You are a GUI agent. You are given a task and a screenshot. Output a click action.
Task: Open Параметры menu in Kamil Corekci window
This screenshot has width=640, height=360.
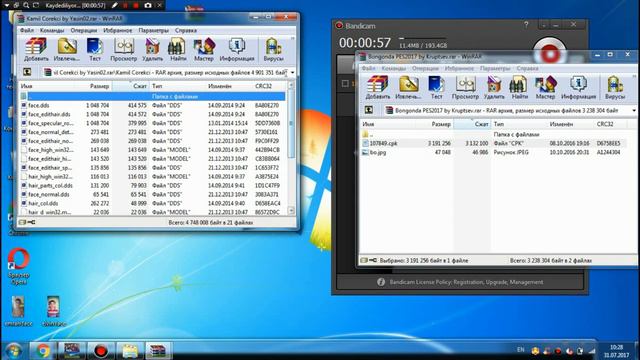tap(153, 30)
